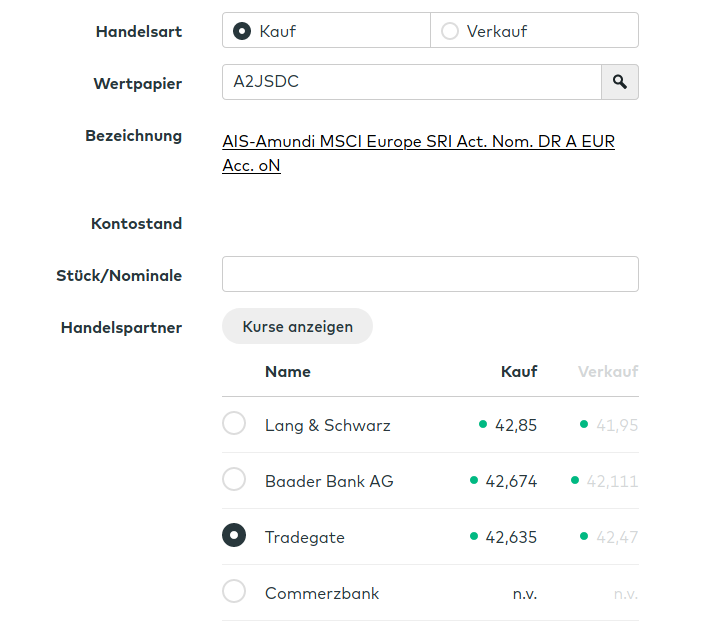This screenshot has height=621, width=705.
Task: Click Baader Bank Kauf price 42,674
Action: point(511,481)
